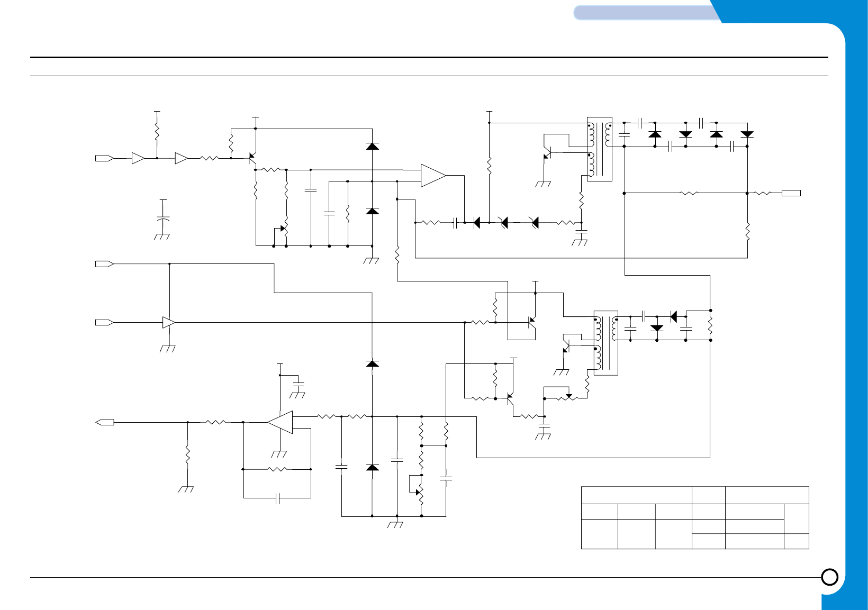Viewport: 868px width, 610px height.
Task: Click the isolated polarized capacitor to ground
Action: (164, 219)
